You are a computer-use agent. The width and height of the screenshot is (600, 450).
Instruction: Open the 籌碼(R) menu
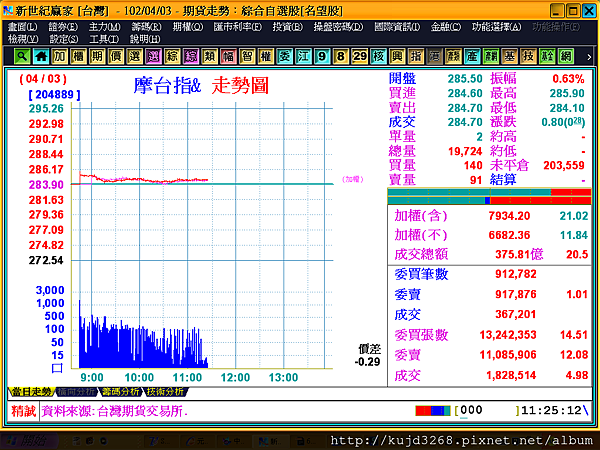(146, 27)
